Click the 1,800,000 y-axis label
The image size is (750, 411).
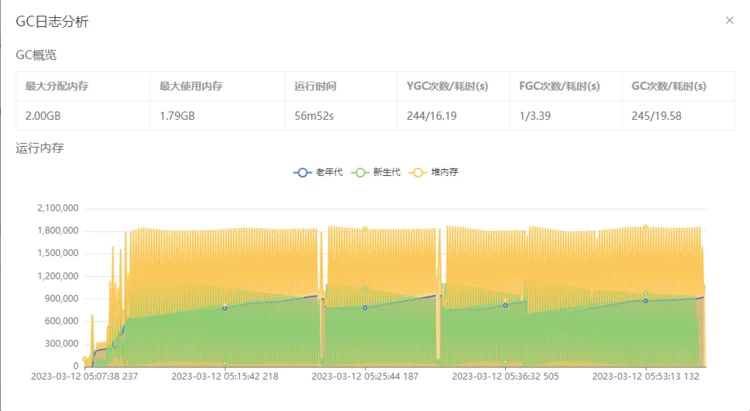pos(57,231)
